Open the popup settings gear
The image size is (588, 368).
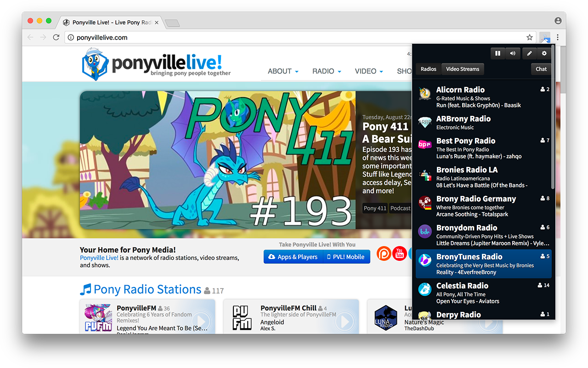click(544, 54)
